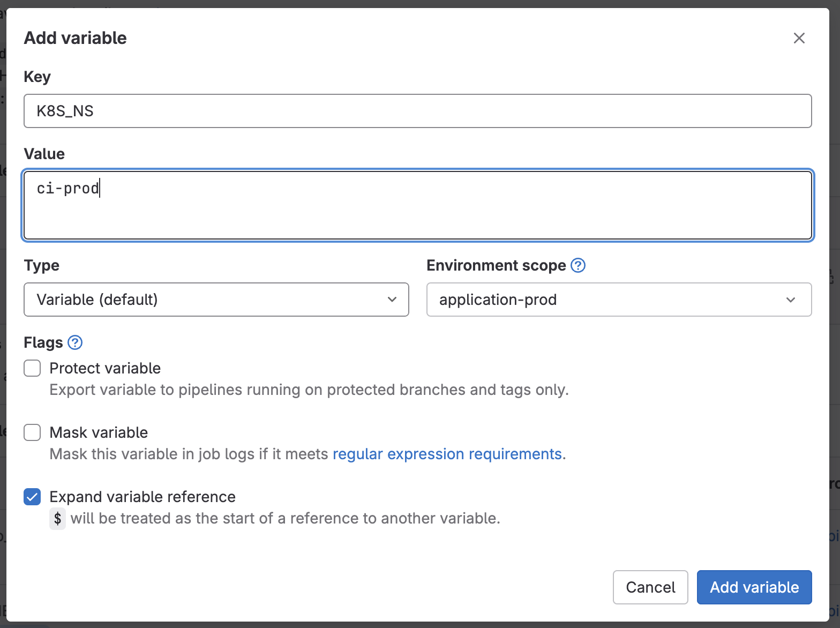Viewport: 840px width, 628px height.
Task: Tick the Mask variable checkbox
Action: point(32,432)
